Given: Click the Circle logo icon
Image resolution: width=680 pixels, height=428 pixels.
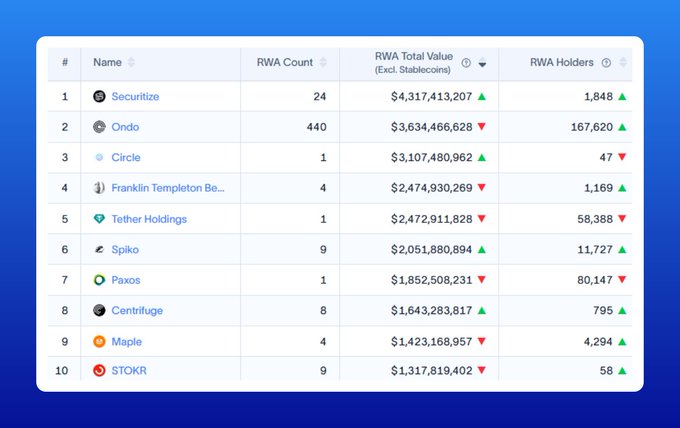Looking at the screenshot, I should pyautogui.click(x=99, y=157).
